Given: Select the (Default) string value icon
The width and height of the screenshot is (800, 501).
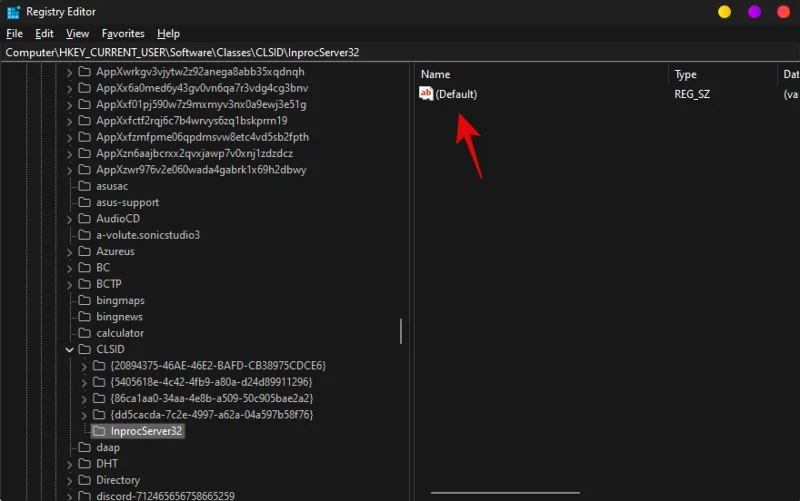Looking at the screenshot, I should point(426,93).
